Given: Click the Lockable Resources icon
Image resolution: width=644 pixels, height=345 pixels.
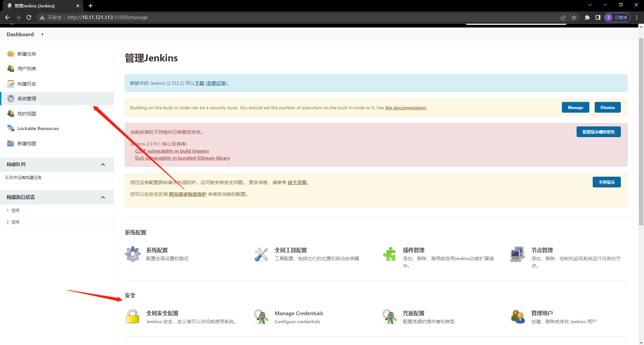Looking at the screenshot, I should coord(11,128).
